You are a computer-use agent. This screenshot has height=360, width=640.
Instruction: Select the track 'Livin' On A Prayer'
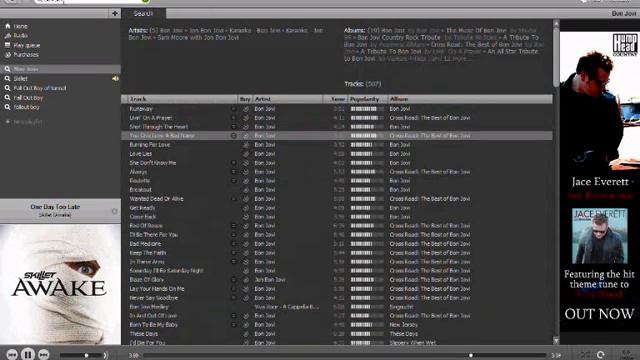click(151, 118)
